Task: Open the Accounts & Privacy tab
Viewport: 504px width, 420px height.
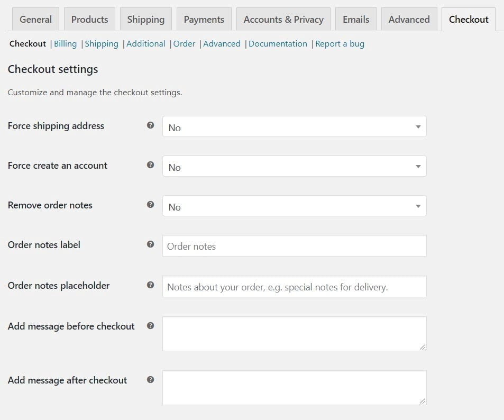Action: pos(283,20)
